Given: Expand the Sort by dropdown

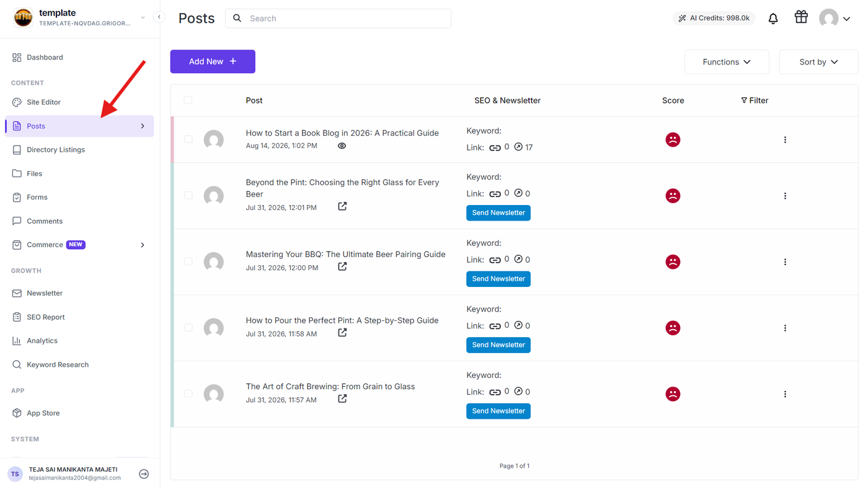Looking at the screenshot, I should click(x=818, y=62).
